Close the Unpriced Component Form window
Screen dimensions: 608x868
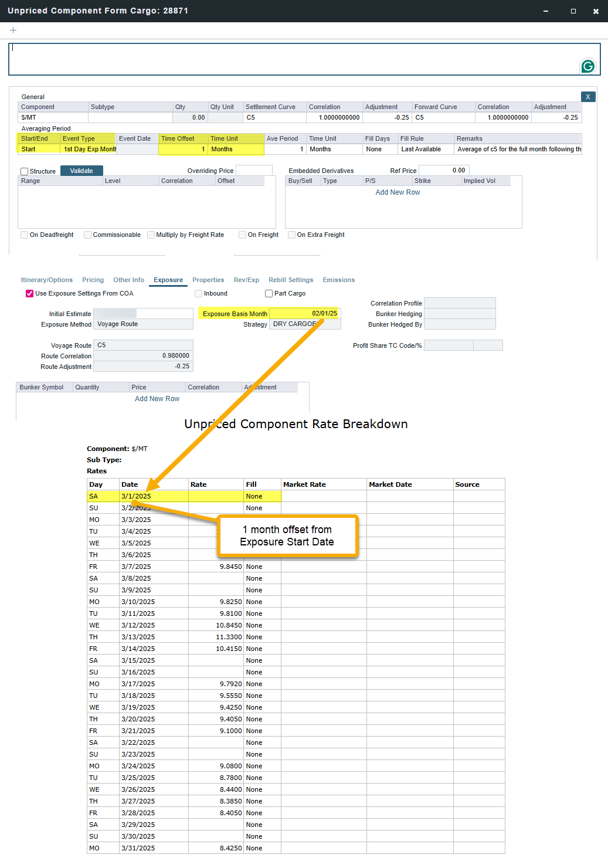(x=596, y=11)
